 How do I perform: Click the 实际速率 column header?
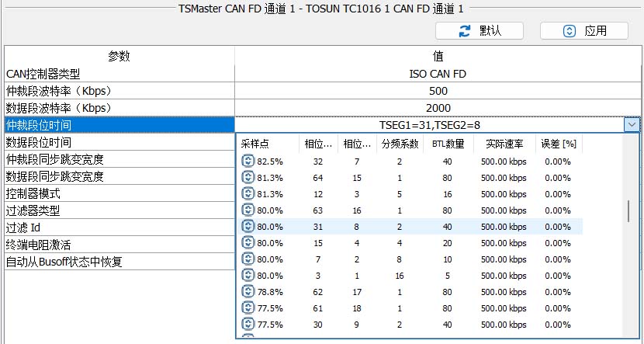click(x=504, y=144)
